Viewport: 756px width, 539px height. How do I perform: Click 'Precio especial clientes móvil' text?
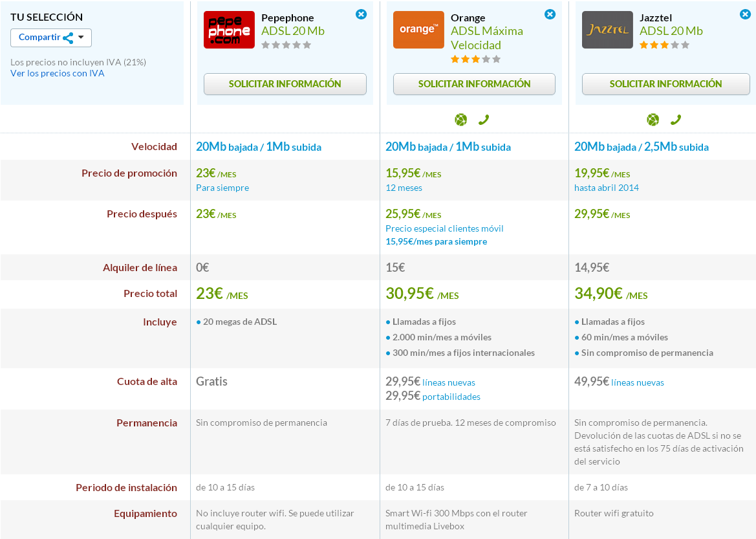coord(444,228)
